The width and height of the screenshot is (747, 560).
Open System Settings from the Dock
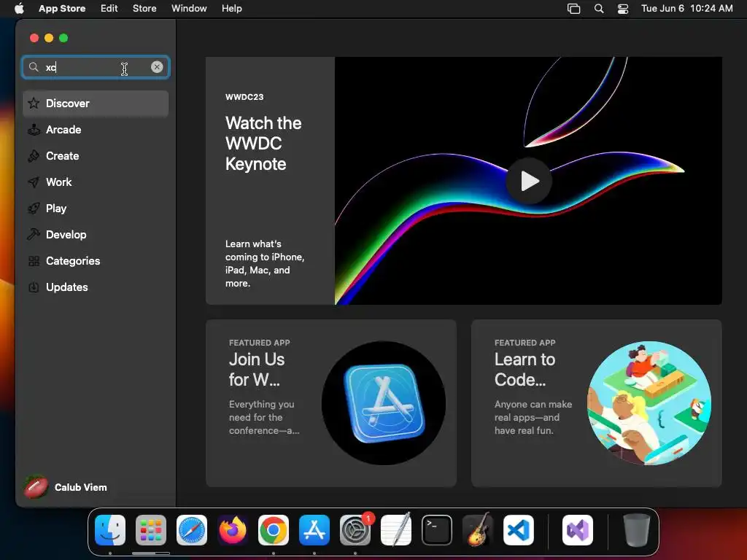pyautogui.click(x=355, y=530)
